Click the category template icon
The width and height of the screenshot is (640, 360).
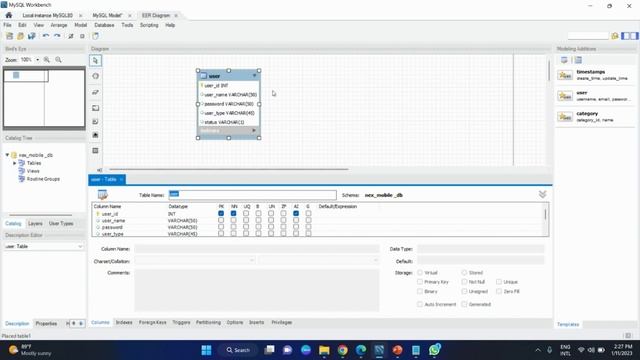[x=565, y=117]
